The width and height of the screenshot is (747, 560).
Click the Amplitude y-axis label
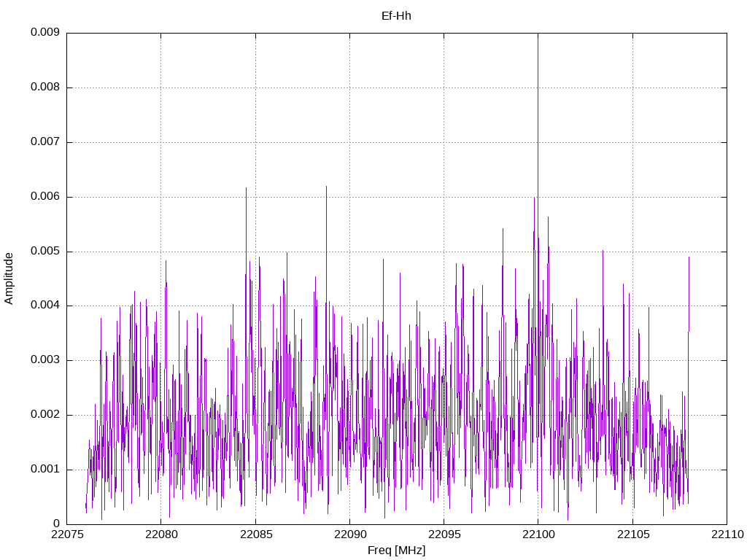coord(9,278)
